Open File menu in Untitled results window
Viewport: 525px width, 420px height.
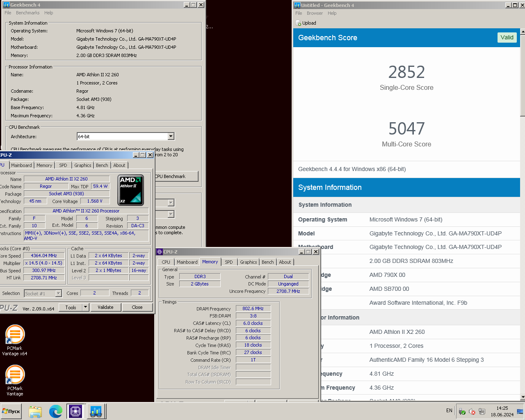click(x=299, y=13)
